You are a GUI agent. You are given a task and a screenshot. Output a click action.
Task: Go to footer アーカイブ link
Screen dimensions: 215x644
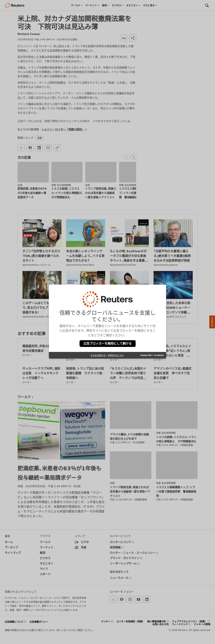(x=12, y=547)
